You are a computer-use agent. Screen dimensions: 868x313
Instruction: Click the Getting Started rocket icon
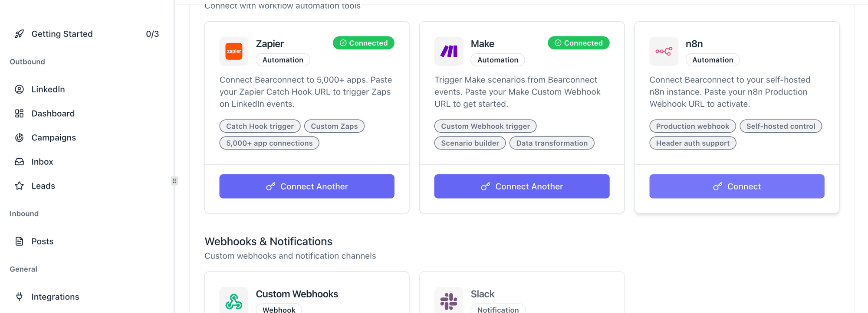pyautogui.click(x=20, y=34)
